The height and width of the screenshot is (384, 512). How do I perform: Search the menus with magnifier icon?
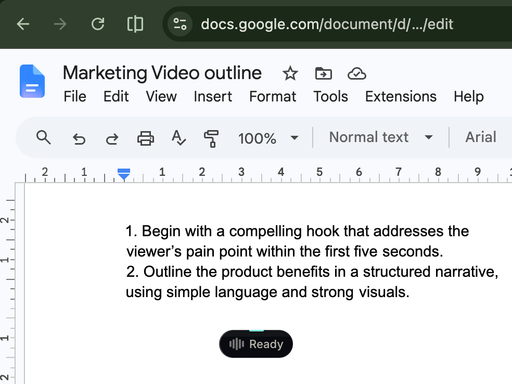(43, 137)
